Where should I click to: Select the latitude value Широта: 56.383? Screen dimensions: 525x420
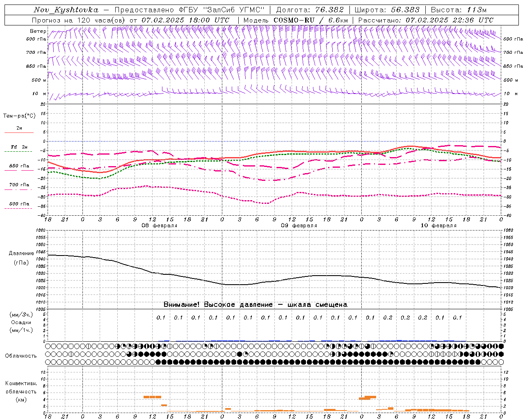click(387, 10)
